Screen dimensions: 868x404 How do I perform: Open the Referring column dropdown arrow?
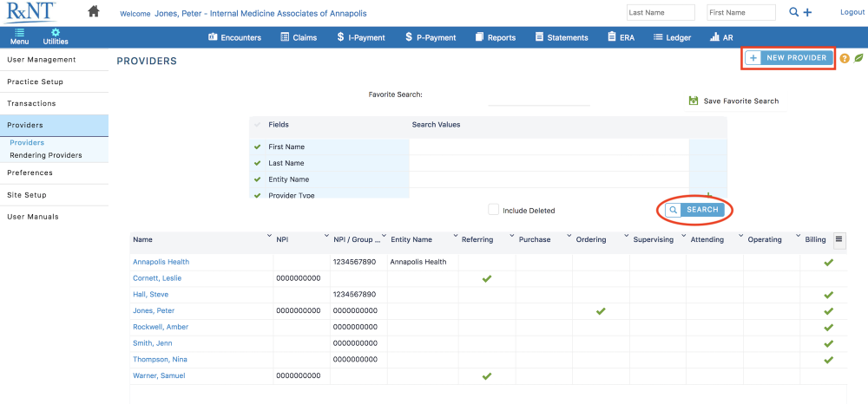click(x=512, y=237)
